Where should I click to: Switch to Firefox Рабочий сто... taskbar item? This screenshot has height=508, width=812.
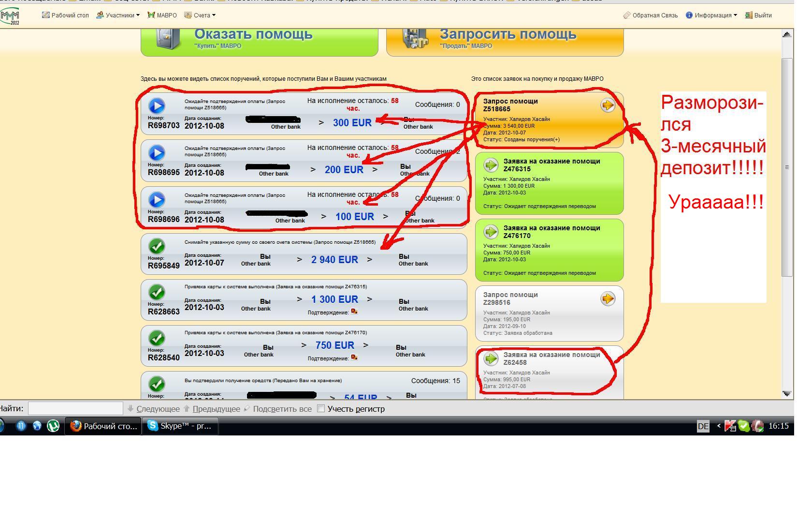103,426
